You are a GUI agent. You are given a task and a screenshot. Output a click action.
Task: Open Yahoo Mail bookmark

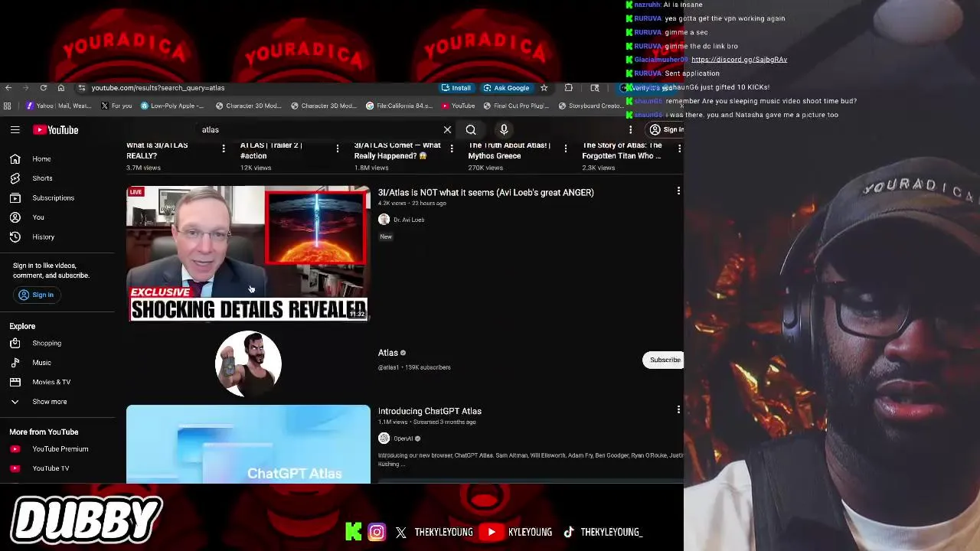[x=58, y=106]
